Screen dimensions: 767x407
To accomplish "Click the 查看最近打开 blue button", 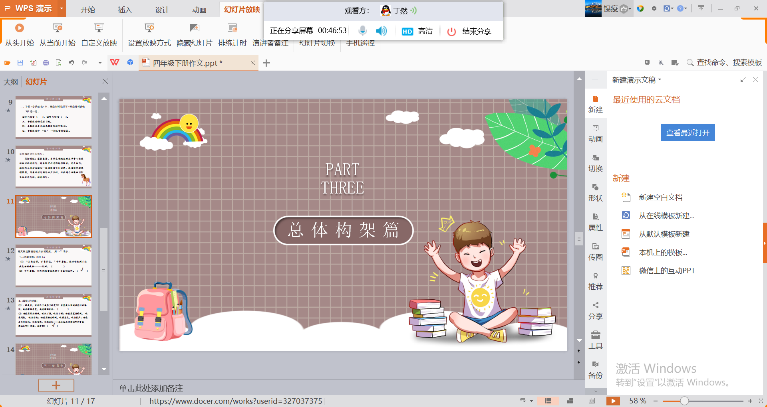I will 688,132.
